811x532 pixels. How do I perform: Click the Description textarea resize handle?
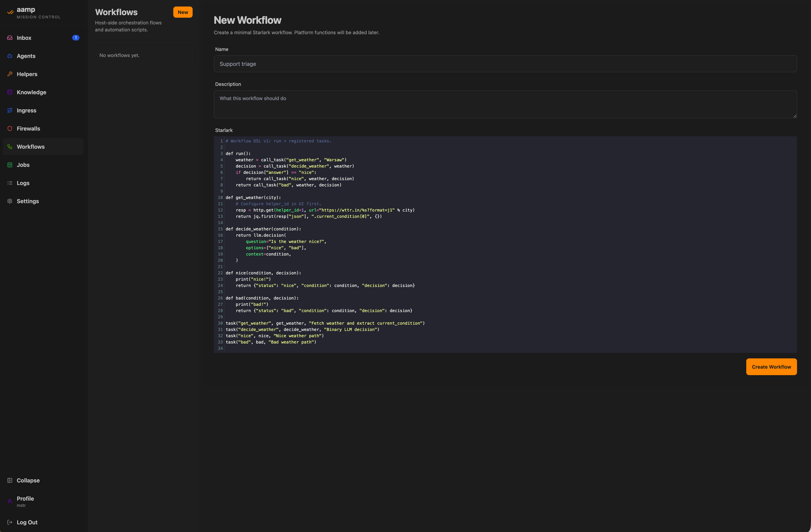795,116
